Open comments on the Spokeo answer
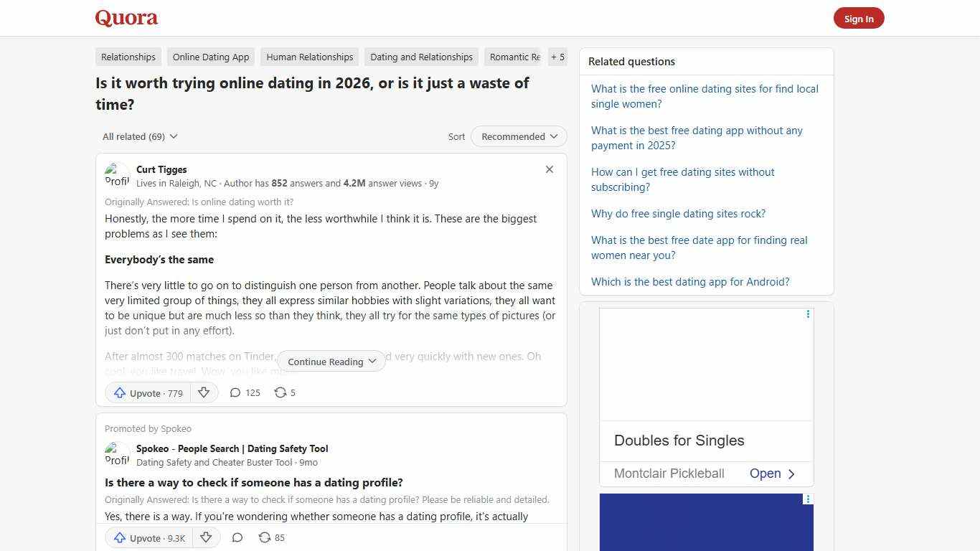 237,537
